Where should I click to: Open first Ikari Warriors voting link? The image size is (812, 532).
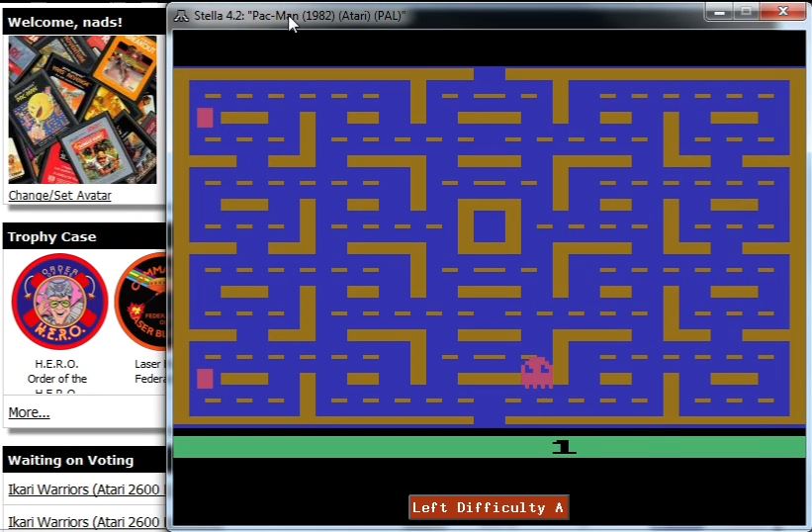[x=86, y=489]
